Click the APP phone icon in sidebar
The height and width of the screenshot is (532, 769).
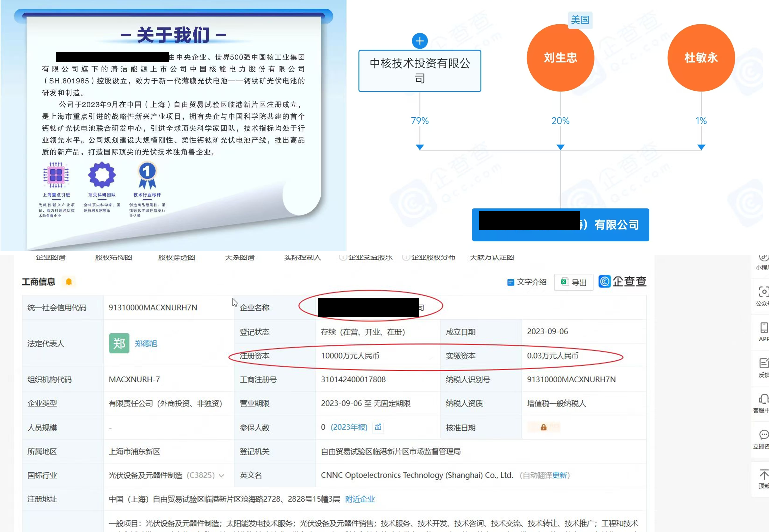(x=764, y=328)
